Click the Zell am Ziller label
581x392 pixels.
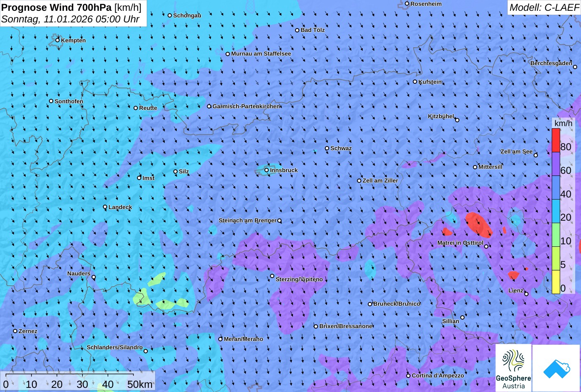click(x=380, y=180)
